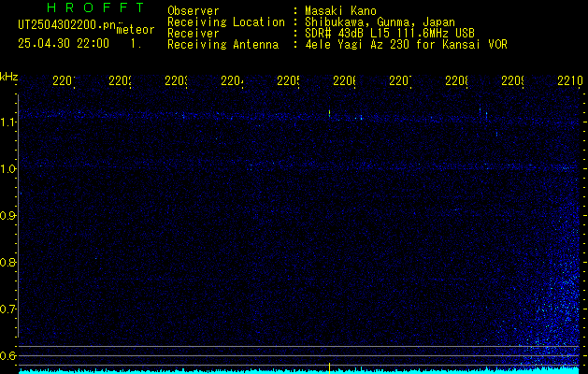Click the 2208 time axis label
Viewport: 588px width, 374px height.
(456, 80)
